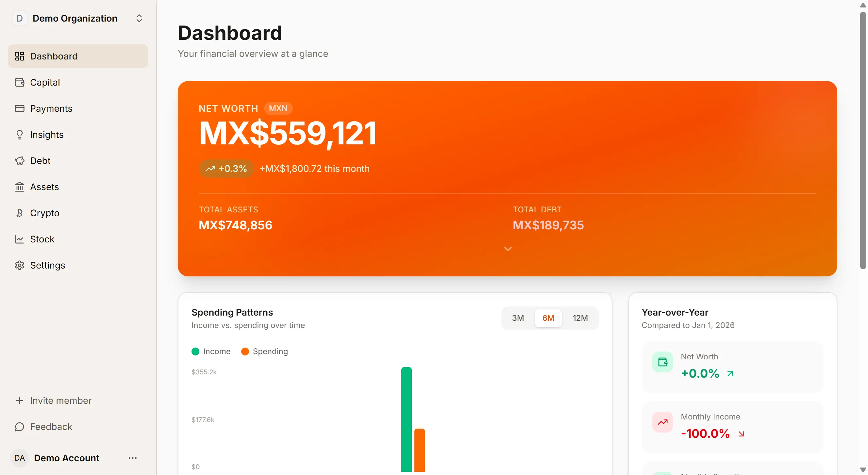Click the 'Compared to Jan 1, 2026' text
The height and width of the screenshot is (475, 868).
pos(688,325)
